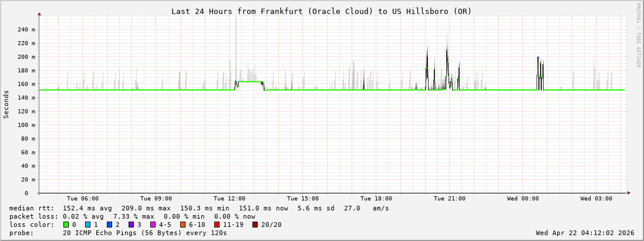Click the light blue loss swatch for 1
This screenshot has width=644, height=241.
(x=88, y=225)
